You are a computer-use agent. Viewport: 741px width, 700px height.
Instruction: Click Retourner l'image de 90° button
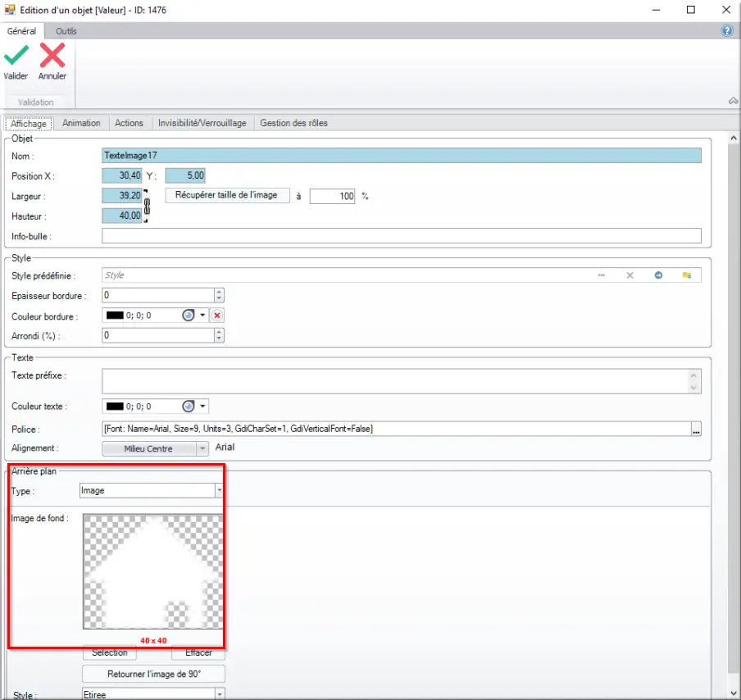click(x=153, y=674)
